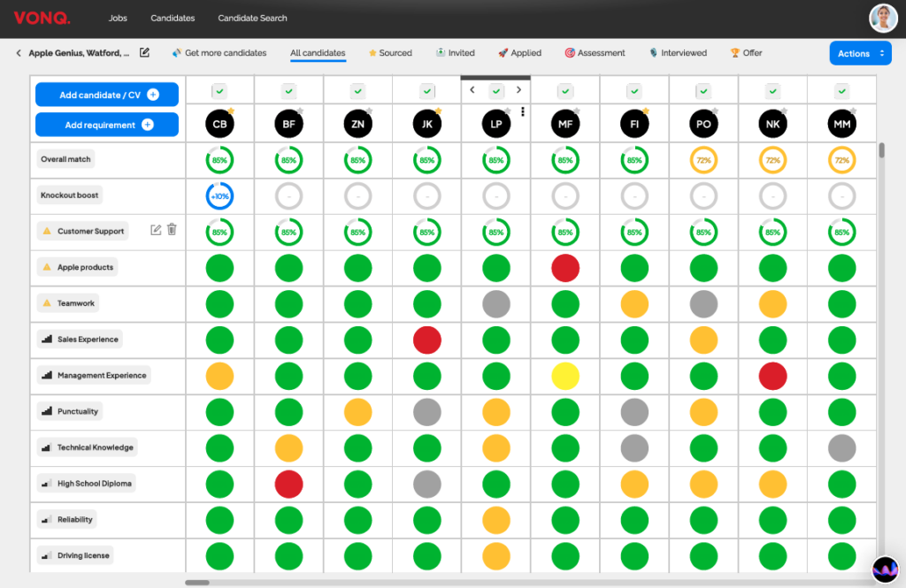906x588 pixels.
Task: Click the star on candidate CB
Action: [x=230, y=111]
